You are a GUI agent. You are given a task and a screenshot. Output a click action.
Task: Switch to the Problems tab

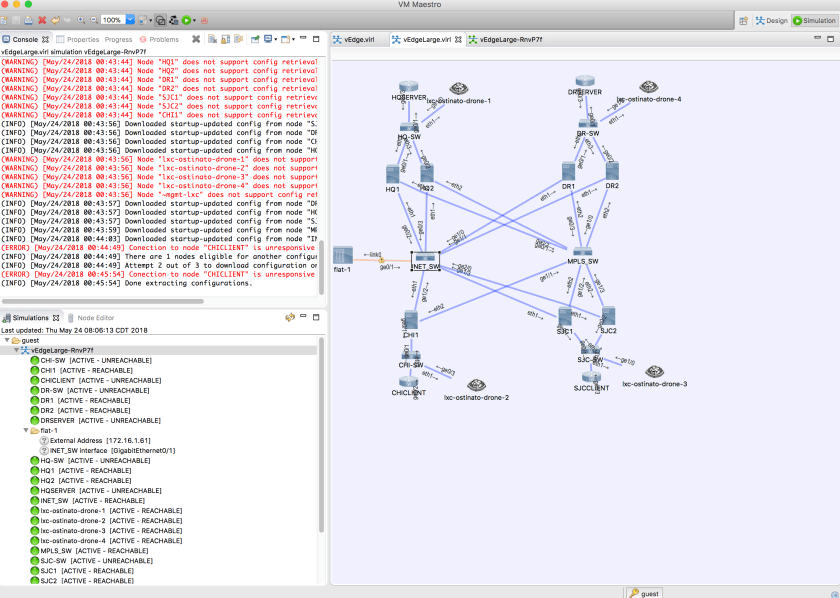(162, 39)
